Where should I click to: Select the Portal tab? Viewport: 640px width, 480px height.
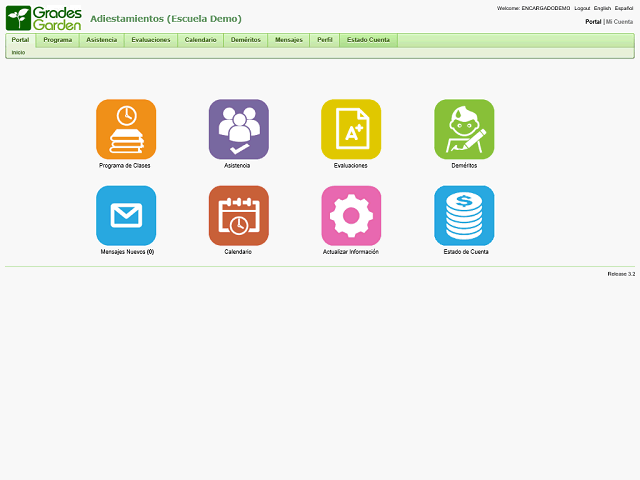[20, 40]
